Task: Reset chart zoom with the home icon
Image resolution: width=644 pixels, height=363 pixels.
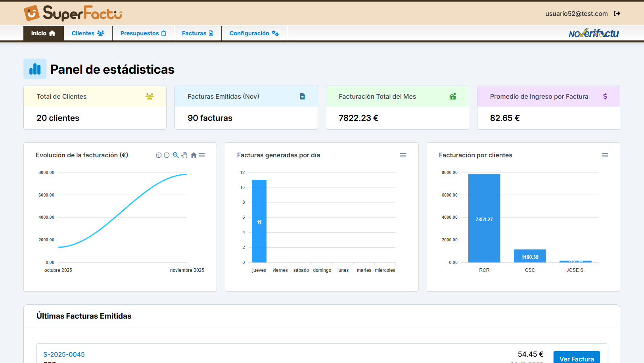Action: [194, 155]
